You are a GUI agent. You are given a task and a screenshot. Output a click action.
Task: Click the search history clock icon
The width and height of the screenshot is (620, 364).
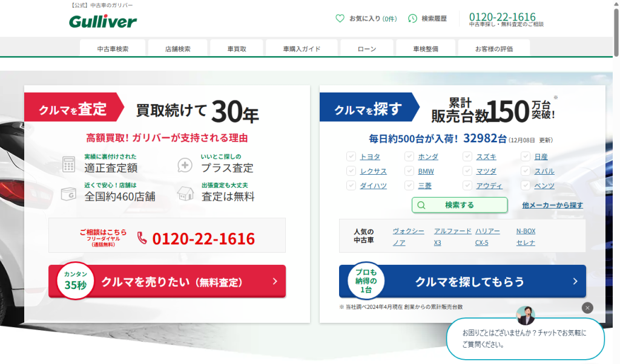(413, 19)
